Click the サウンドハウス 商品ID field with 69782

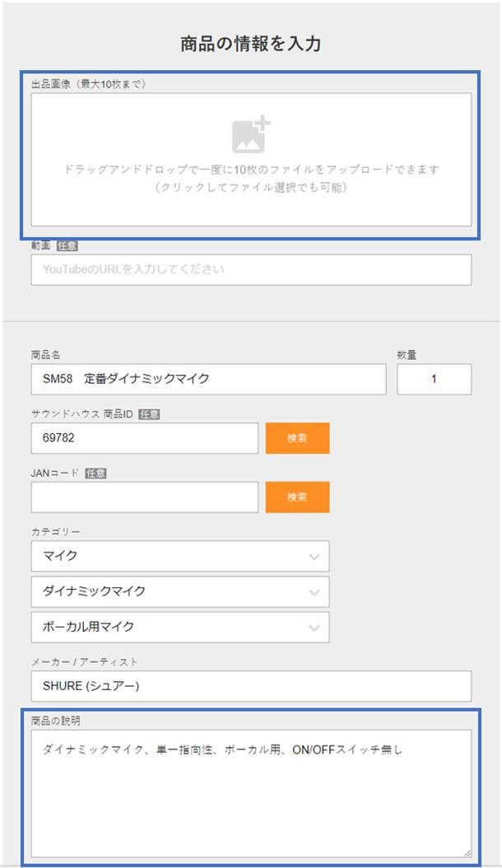click(x=145, y=438)
